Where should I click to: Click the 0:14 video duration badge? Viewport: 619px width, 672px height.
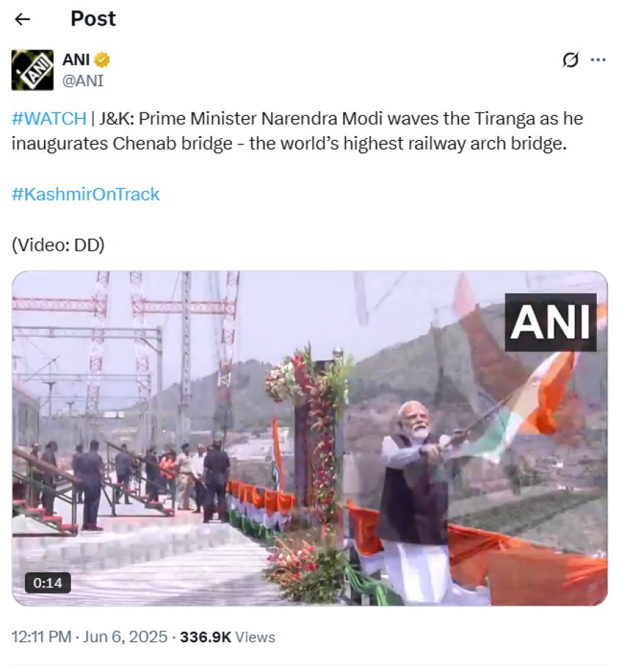48,583
